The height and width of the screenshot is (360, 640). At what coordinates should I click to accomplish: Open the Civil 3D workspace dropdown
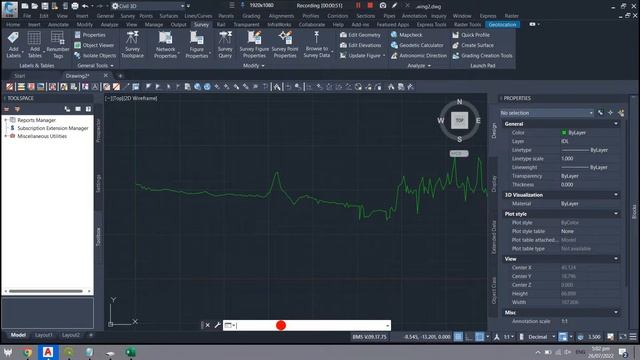[148, 6]
